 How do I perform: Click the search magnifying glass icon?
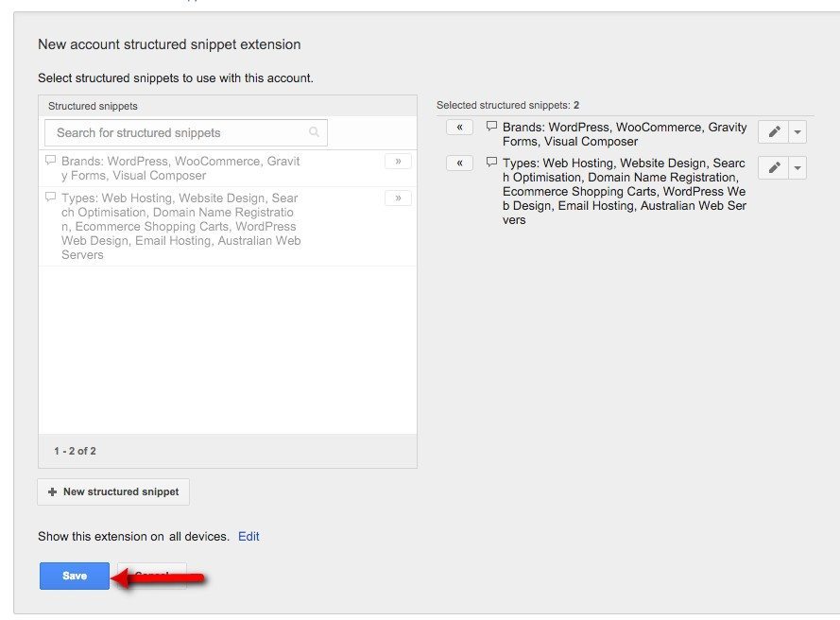[314, 131]
